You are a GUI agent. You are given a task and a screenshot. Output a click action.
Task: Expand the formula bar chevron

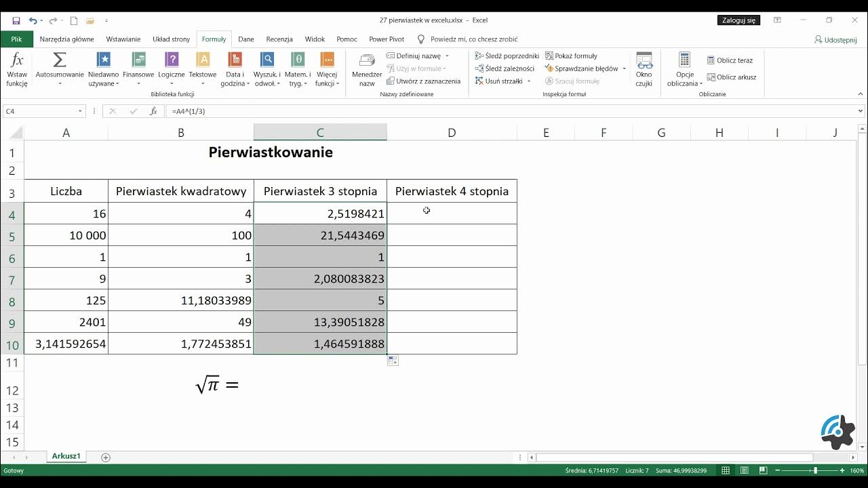pos(861,111)
